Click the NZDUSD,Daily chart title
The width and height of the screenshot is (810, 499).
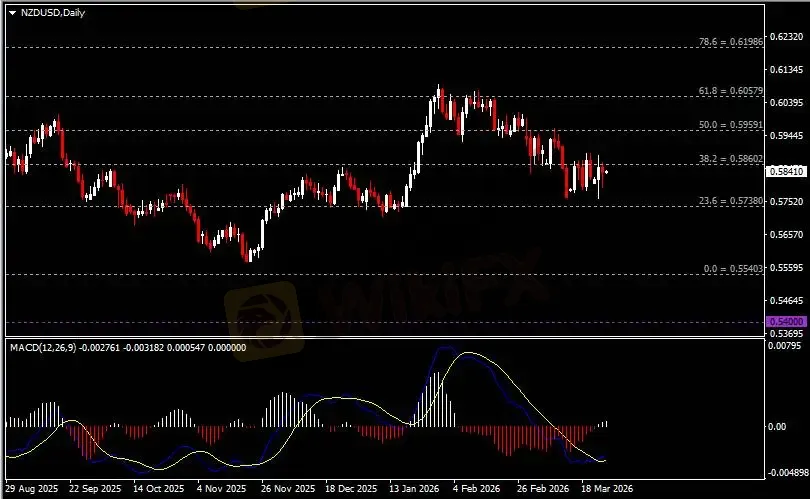[53, 12]
